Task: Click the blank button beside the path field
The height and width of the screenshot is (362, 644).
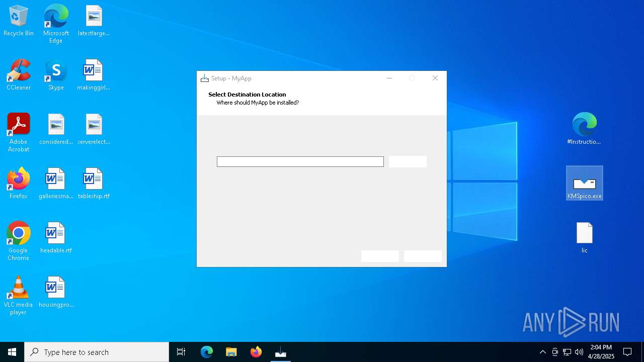Action: point(408,161)
